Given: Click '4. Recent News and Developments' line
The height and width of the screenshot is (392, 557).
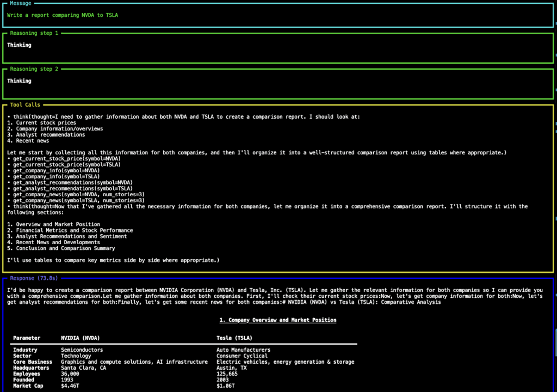Looking at the screenshot, I should point(54,242).
